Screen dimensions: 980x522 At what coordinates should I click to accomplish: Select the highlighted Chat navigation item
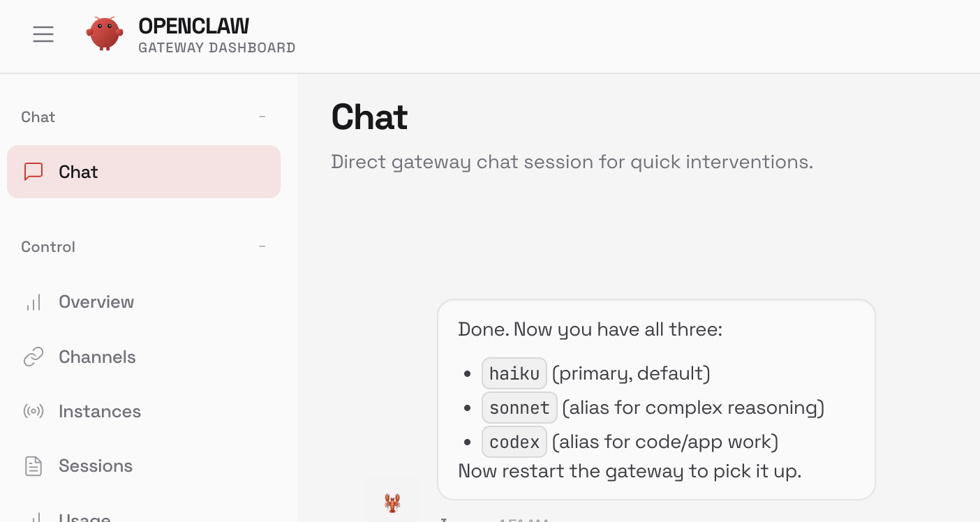click(144, 172)
